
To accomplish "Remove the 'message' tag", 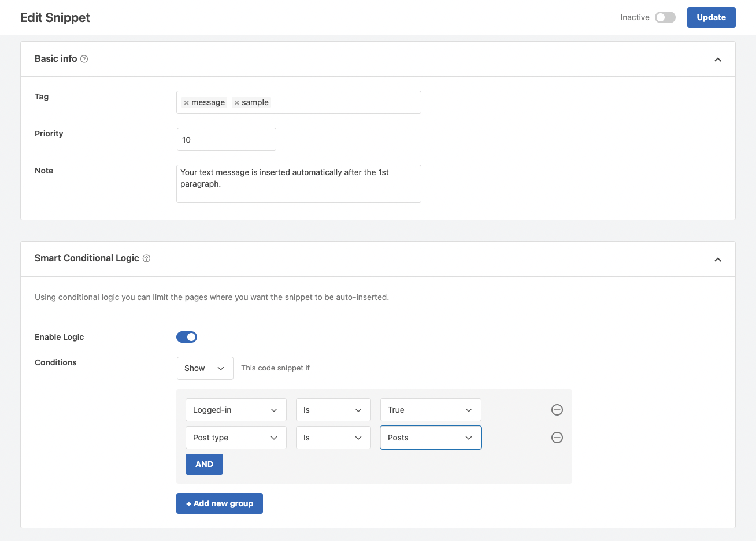I will pyautogui.click(x=186, y=103).
